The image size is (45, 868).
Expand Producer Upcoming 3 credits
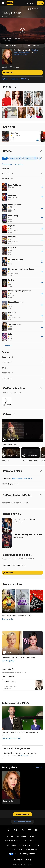22,357
